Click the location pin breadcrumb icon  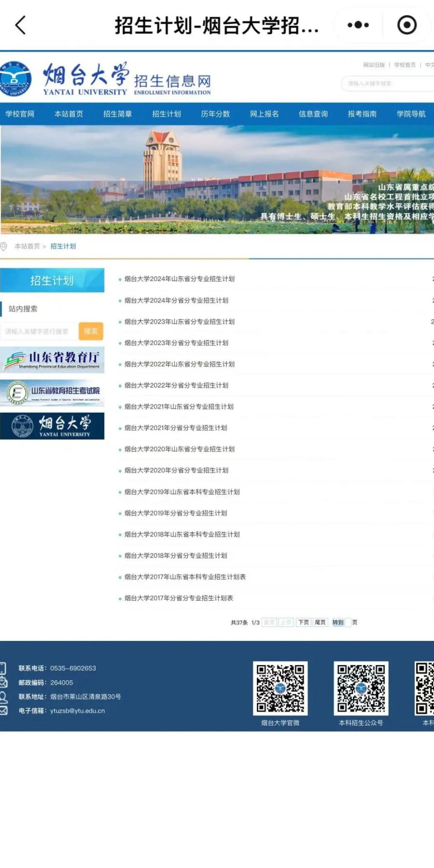(4, 246)
